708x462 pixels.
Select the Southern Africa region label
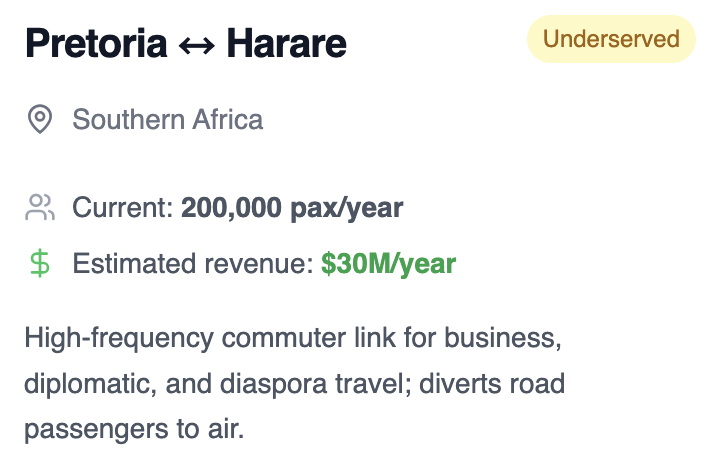click(x=168, y=120)
